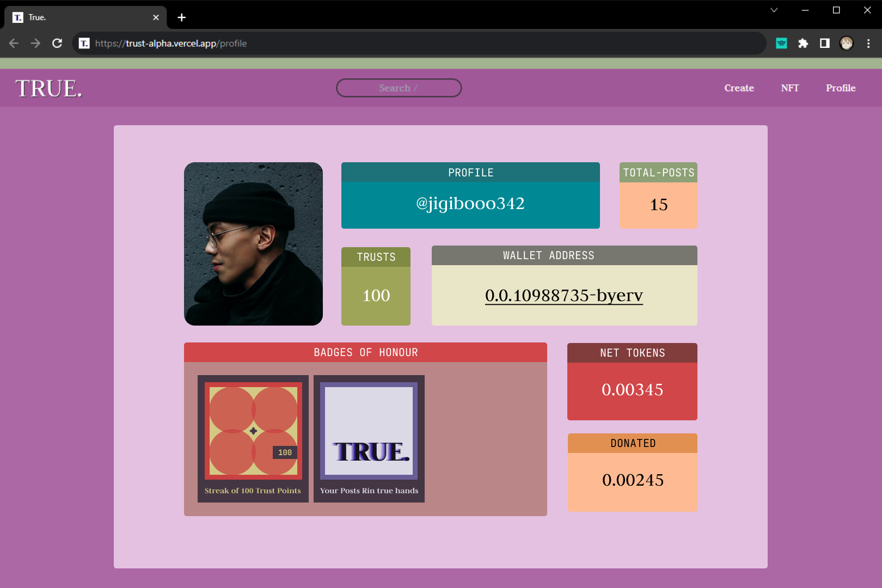This screenshot has height=588, width=882.
Task: Click the BADGES OF HONOUR heading
Action: click(x=366, y=352)
